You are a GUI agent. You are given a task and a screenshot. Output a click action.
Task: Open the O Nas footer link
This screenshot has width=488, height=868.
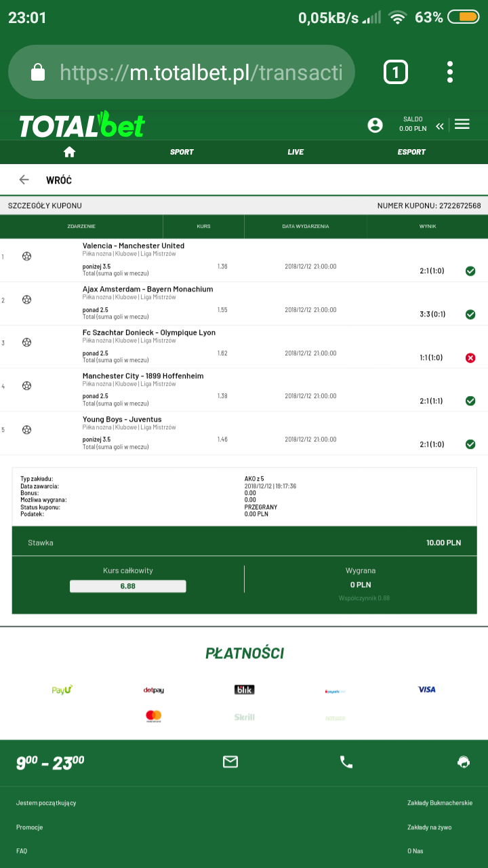(415, 851)
